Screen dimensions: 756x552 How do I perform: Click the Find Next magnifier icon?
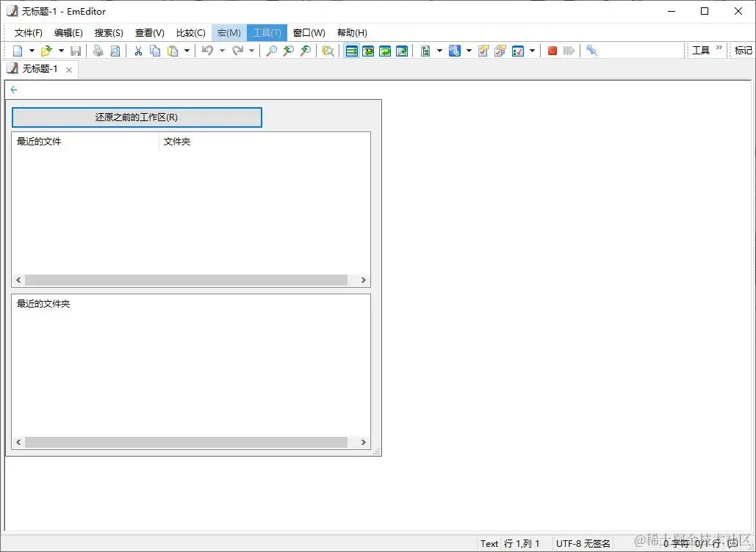coord(305,51)
